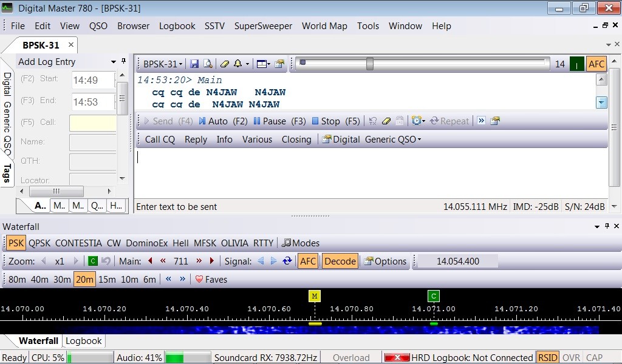Shift band selection down with double-left arrow

tap(169, 279)
